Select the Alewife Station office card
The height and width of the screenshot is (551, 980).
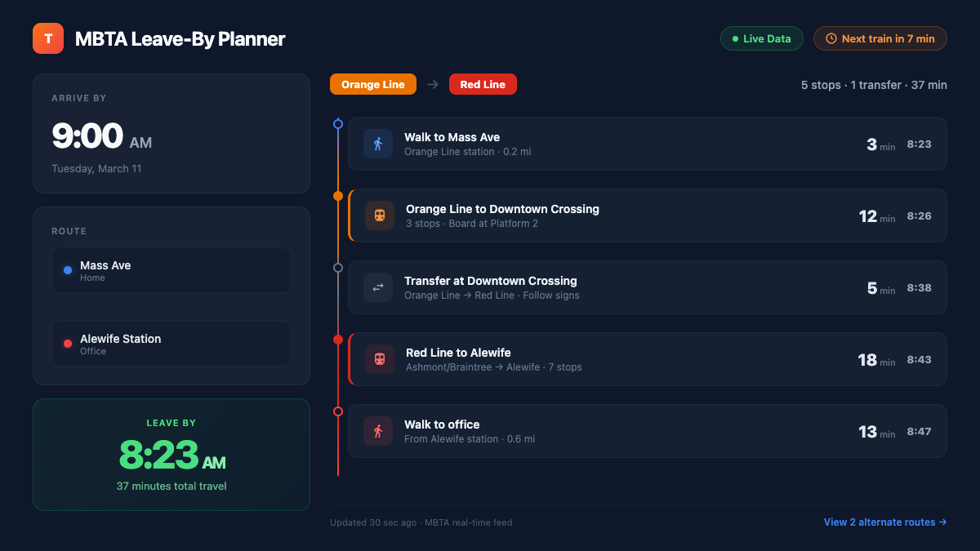171,344
